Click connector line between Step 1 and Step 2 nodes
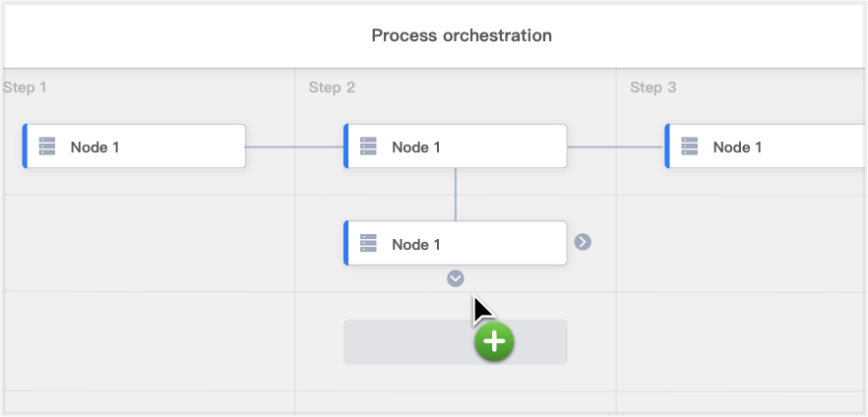This screenshot has width=868, height=417. coord(293,147)
